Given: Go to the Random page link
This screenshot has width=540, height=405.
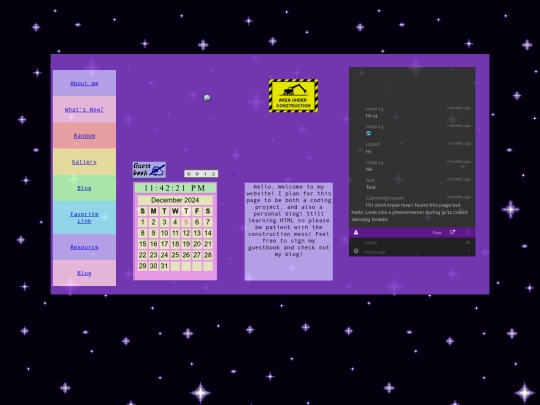Looking at the screenshot, I should 84,136.
